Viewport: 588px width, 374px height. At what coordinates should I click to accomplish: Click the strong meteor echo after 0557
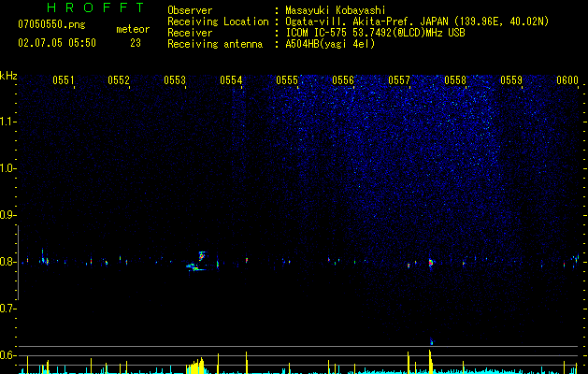431,262
